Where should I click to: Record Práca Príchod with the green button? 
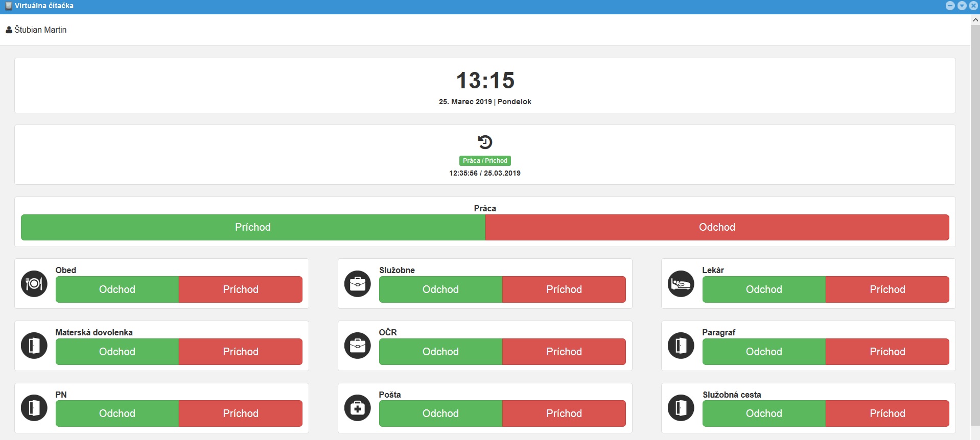[253, 227]
